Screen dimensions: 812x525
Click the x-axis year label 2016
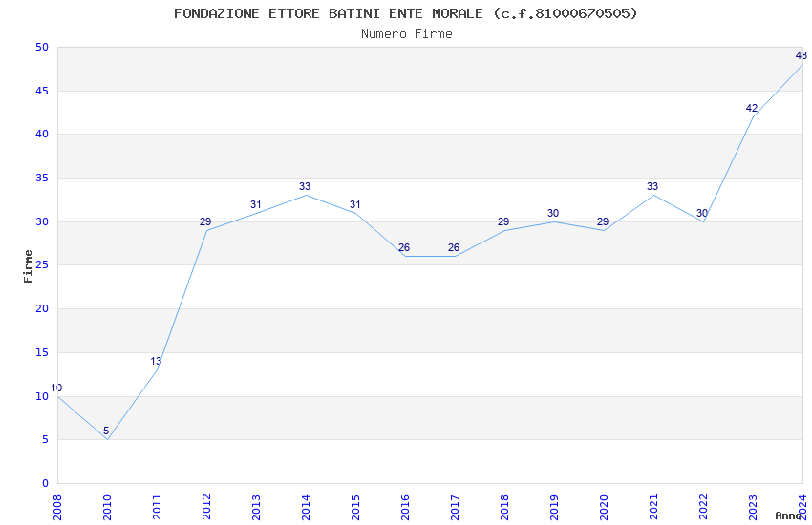[405, 507]
